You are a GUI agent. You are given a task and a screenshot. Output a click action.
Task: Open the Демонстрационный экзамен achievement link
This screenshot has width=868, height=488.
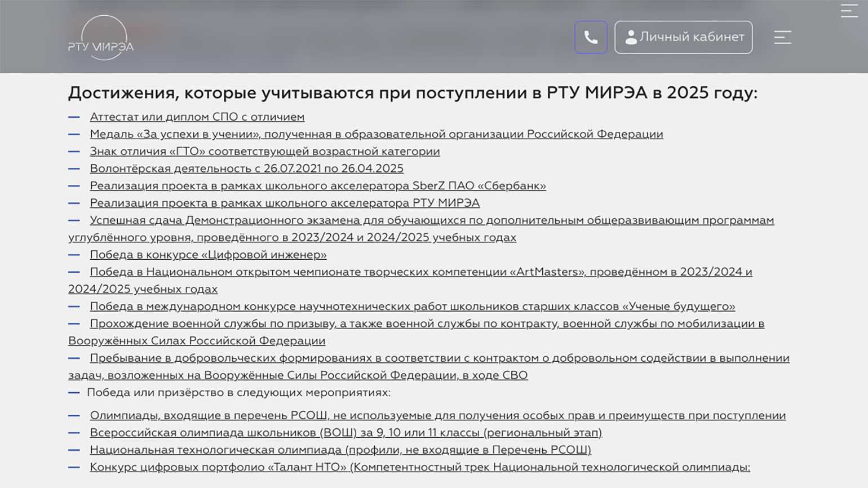(x=431, y=220)
